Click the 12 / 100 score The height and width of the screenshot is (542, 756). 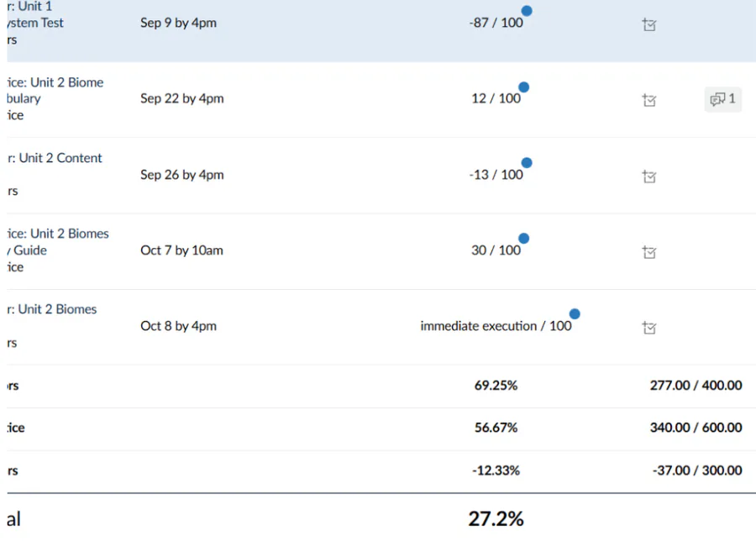(496, 99)
